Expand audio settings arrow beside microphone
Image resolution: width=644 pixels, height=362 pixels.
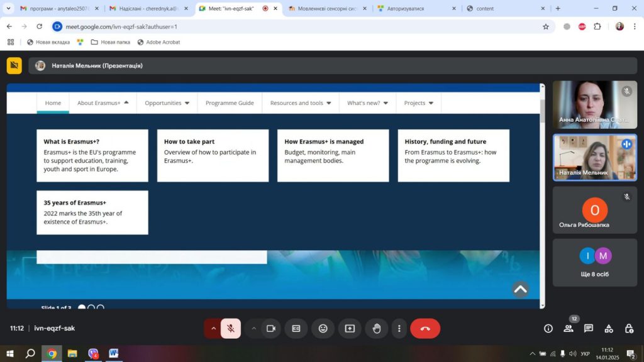(x=213, y=328)
